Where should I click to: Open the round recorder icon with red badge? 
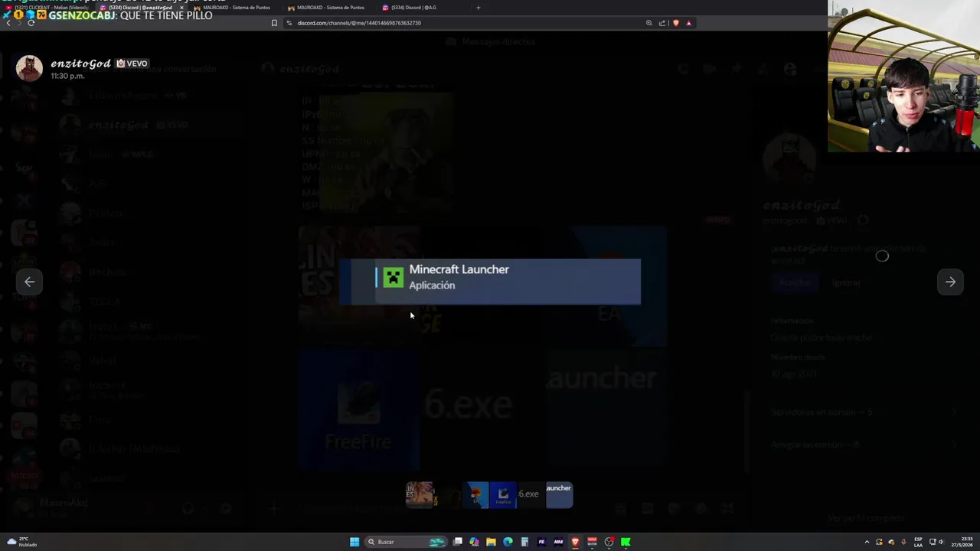(609, 542)
